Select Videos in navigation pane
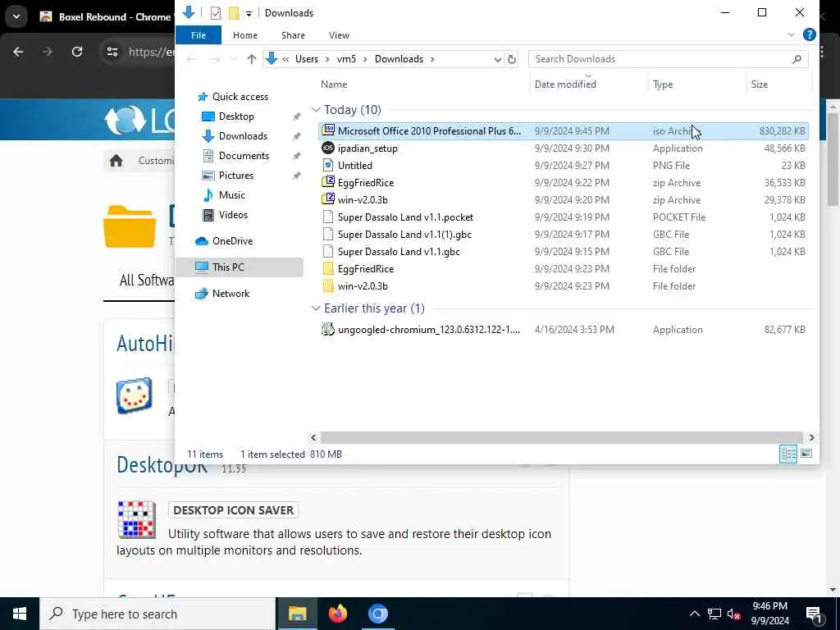The image size is (840, 630). (x=233, y=215)
